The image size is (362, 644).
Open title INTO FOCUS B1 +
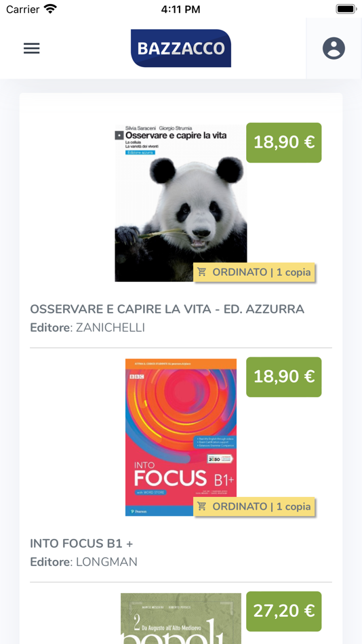point(81,544)
